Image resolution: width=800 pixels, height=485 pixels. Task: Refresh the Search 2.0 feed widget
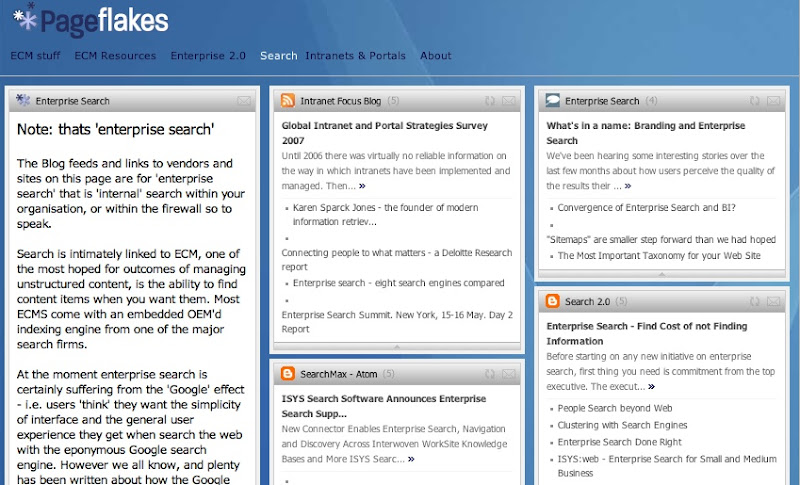pyautogui.click(x=755, y=301)
